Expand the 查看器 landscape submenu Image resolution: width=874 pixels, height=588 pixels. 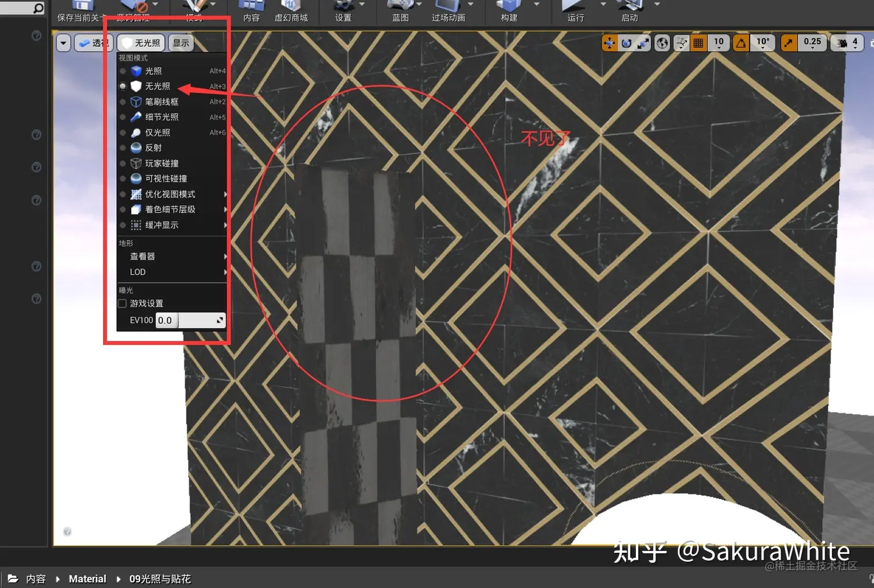click(172, 256)
